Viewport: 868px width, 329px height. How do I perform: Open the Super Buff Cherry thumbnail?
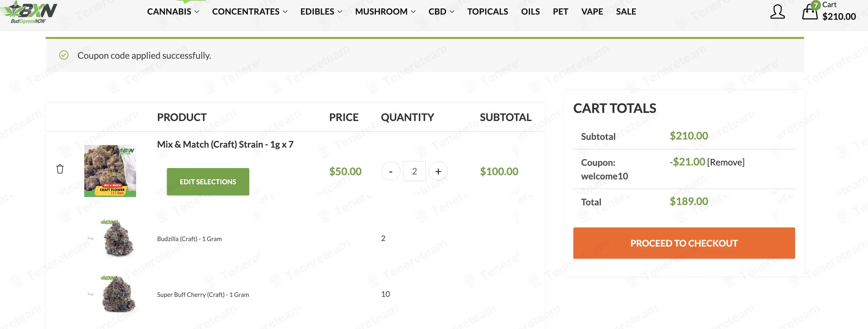click(118, 294)
